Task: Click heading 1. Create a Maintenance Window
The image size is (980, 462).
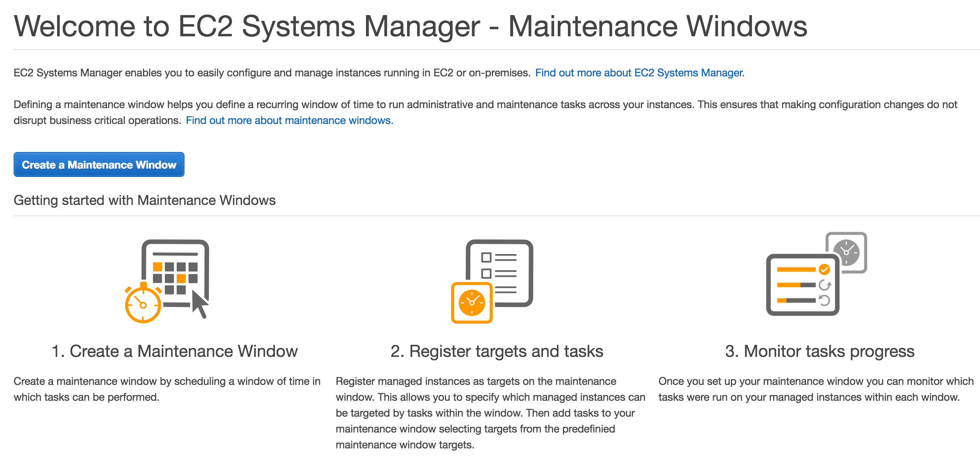Action: click(174, 351)
